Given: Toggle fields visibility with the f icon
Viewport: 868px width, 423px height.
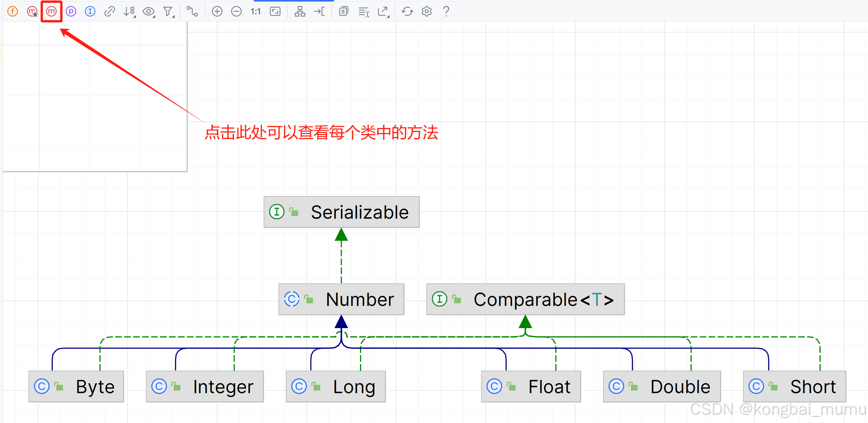Looking at the screenshot, I should (x=13, y=11).
